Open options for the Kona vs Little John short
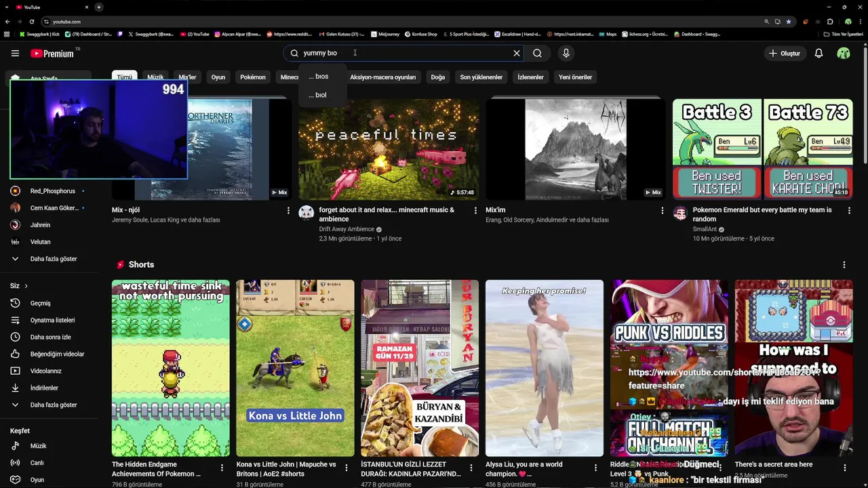868x488 pixels. (x=347, y=468)
